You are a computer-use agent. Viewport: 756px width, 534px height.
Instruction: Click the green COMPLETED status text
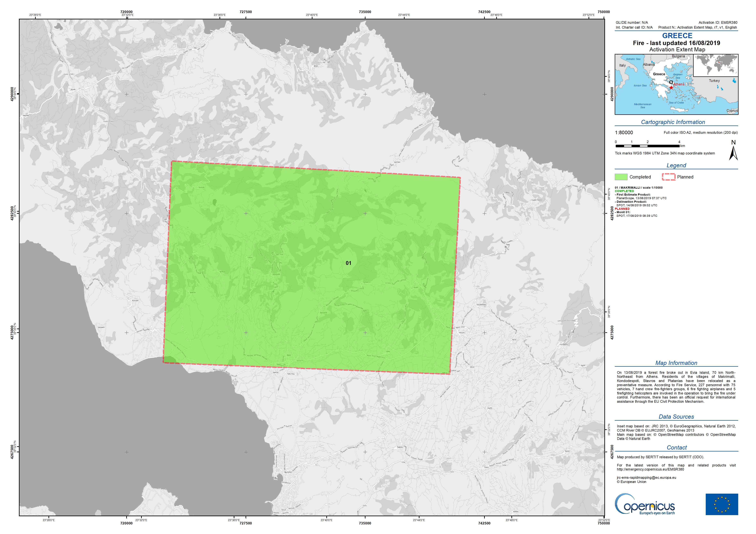coord(624,191)
